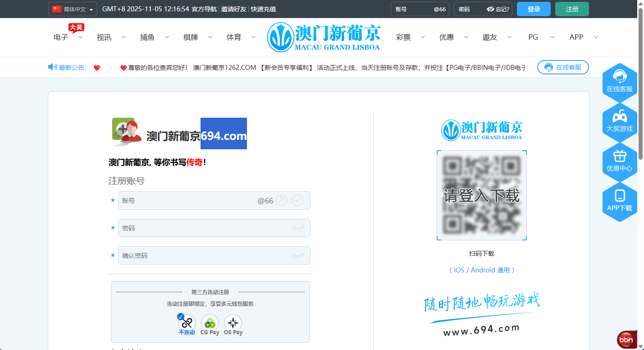This screenshot has height=350, width=644.
Task: Click the 在线客服 hexagon sidebar icon
Action: (x=619, y=81)
